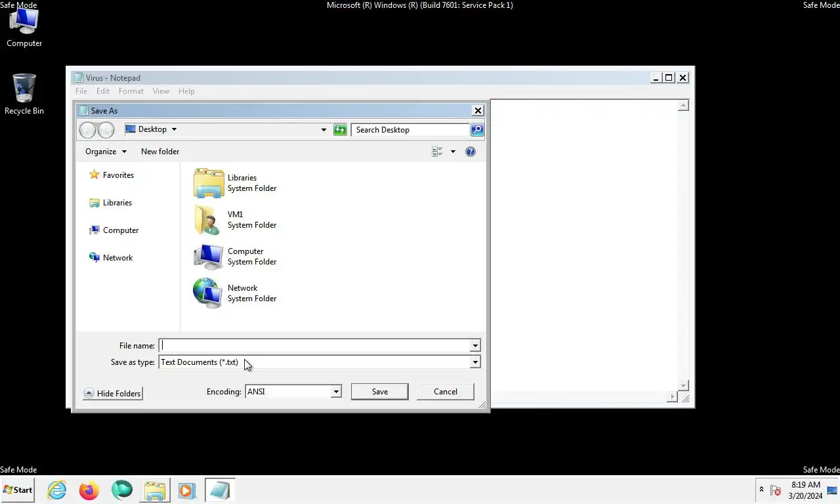Click Hide Folders toggle button
This screenshot has width=840, height=504.
click(113, 393)
